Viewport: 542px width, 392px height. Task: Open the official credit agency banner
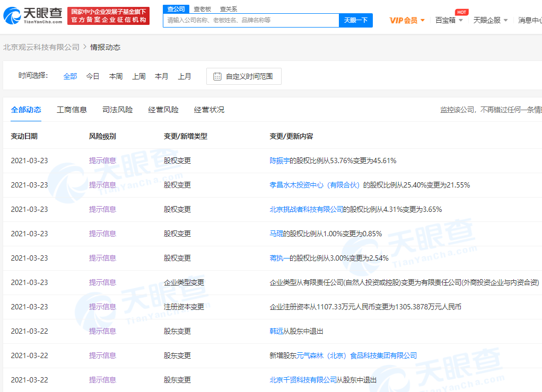109,16
